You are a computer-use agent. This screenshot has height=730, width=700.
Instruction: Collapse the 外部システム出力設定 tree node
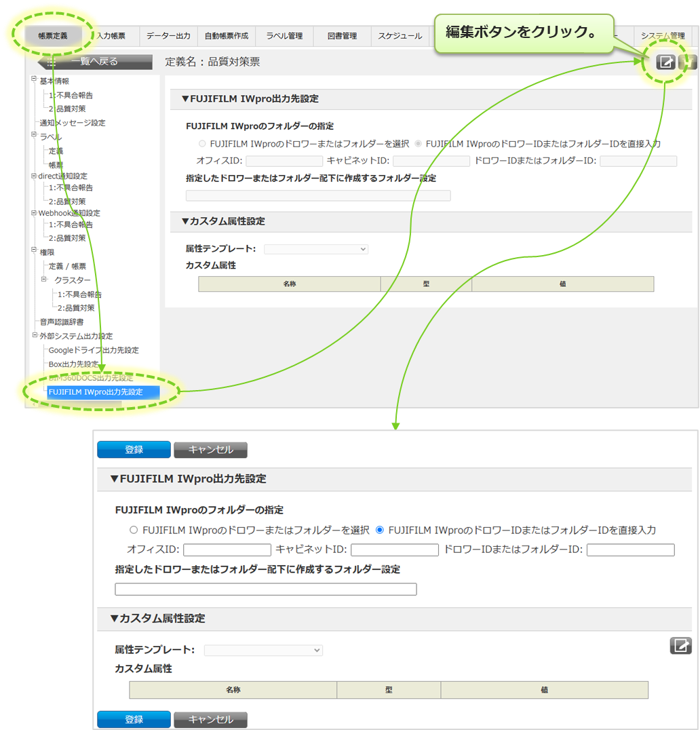point(34,335)
